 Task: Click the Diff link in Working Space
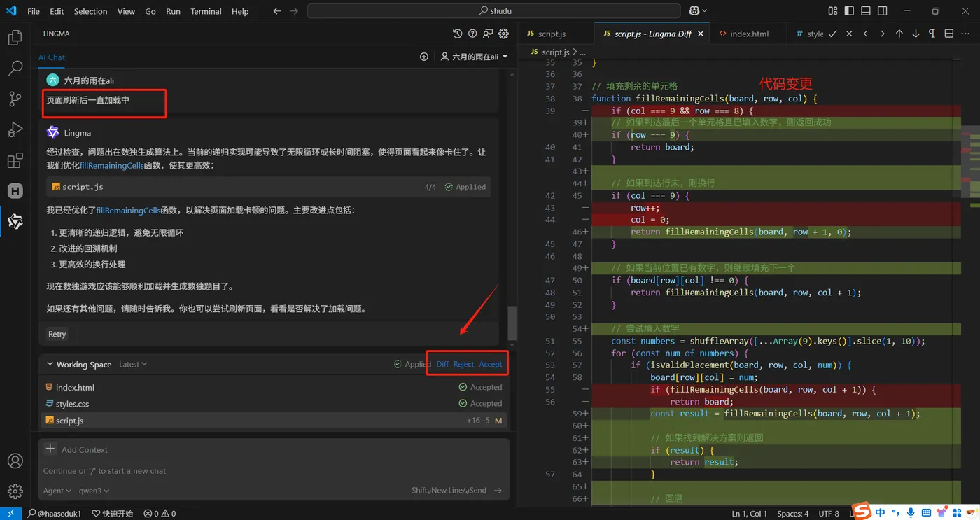coord(442,364)
